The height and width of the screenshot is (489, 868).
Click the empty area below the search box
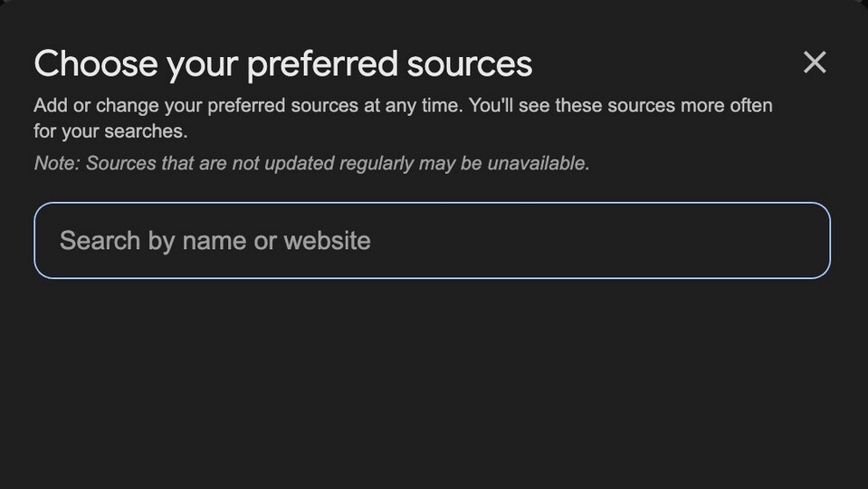(x=432, y=382)
